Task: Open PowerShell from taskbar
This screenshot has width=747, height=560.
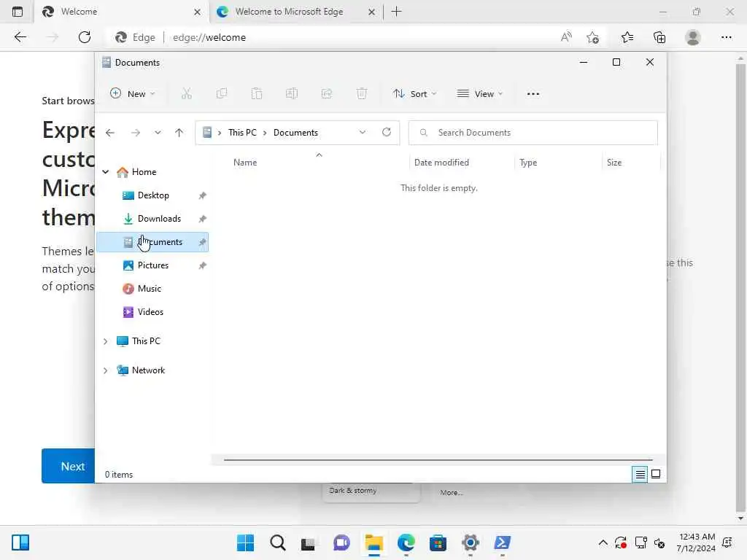Action: [x=502, y=542]
